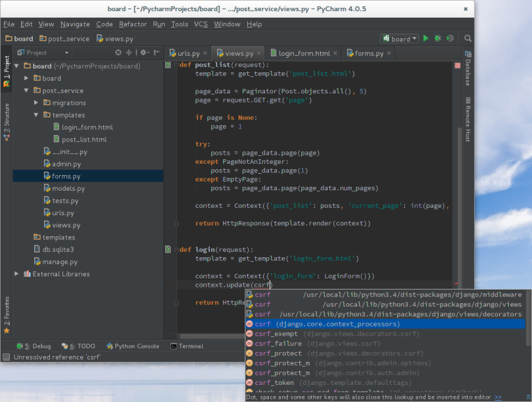
Task: Click scroll from source target icon
Action: (118, 52)
